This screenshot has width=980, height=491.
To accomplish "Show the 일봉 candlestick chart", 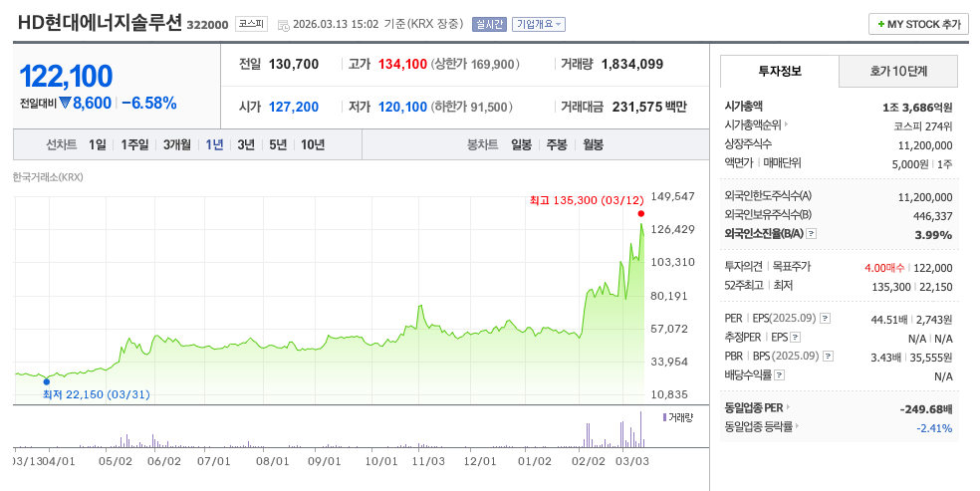I will click(521, 145).
